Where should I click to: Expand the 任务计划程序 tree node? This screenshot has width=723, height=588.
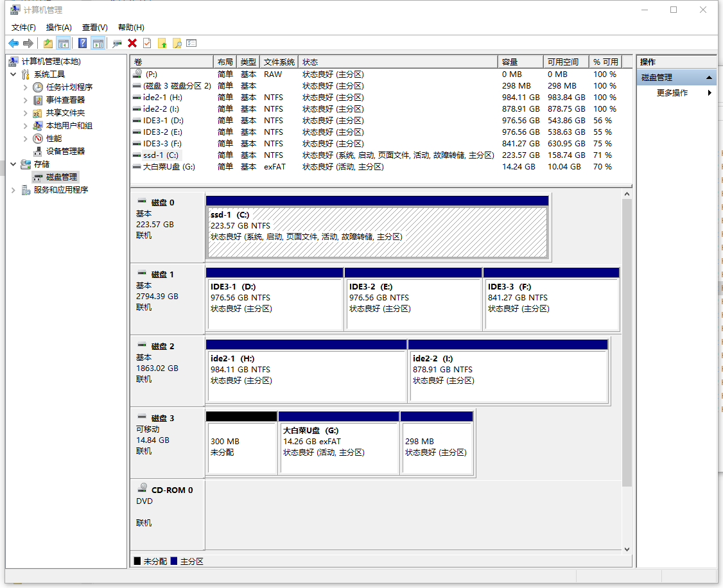pos(26,87)
